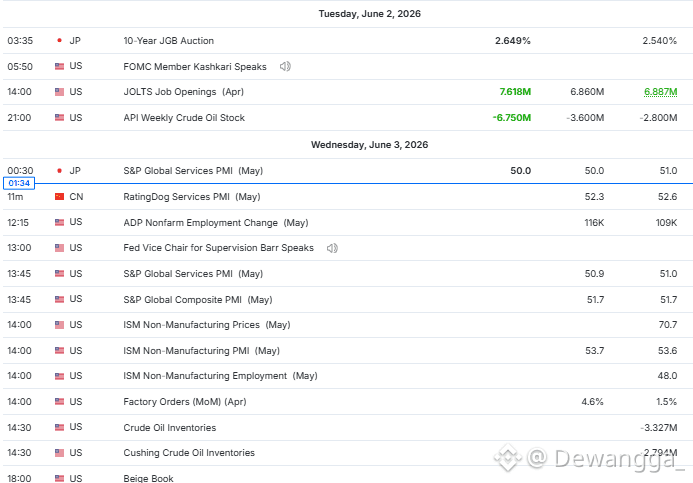
Task: Click speaker icon beside Kashkari Speaks event
Action: [x=285, y=66]
